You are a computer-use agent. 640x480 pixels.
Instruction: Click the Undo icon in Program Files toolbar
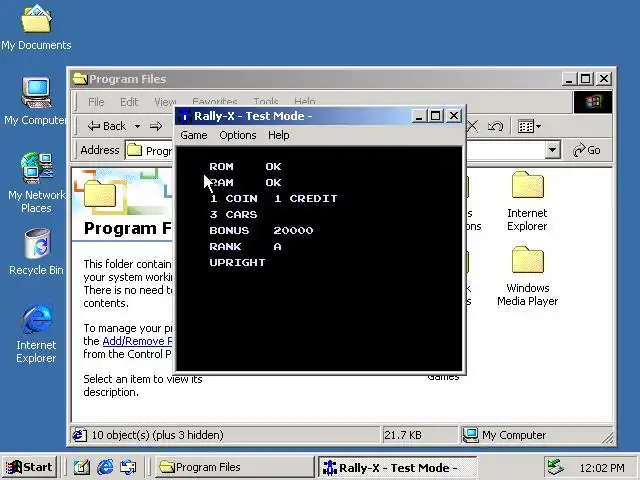[x=495, y=127]
